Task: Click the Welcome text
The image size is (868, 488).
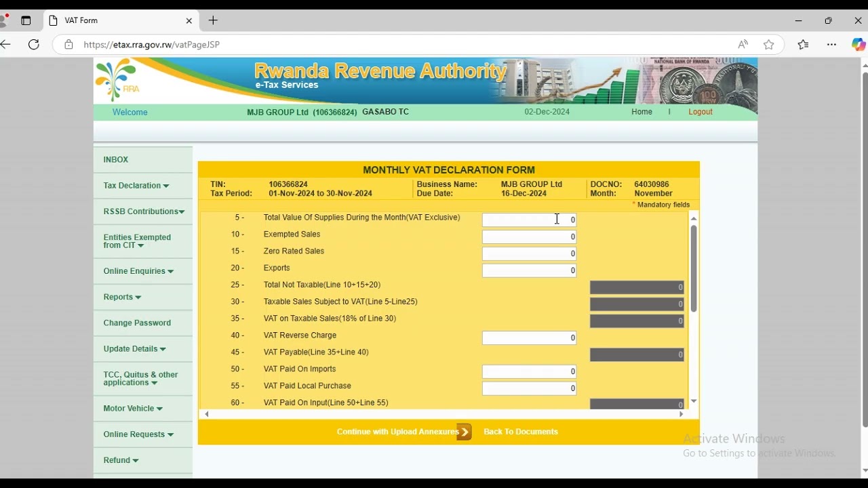Action: (x=130, y=113)
